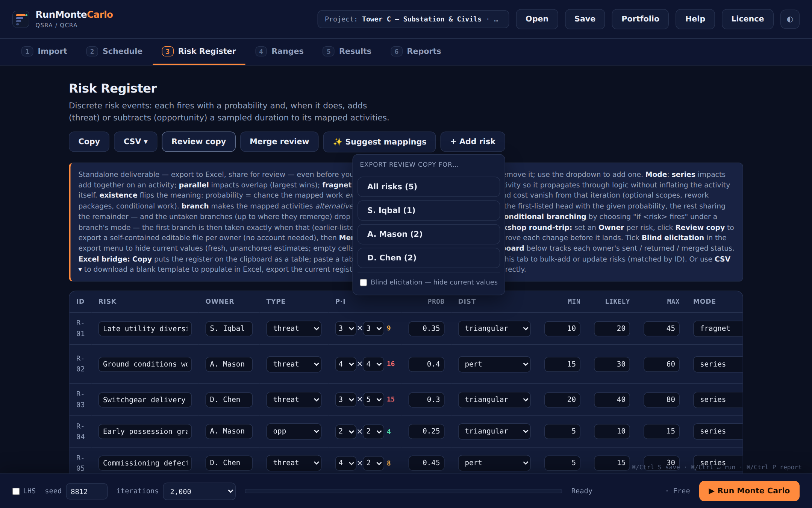Enable the LHS checkbox
The image size is (812, 508).
16,491
